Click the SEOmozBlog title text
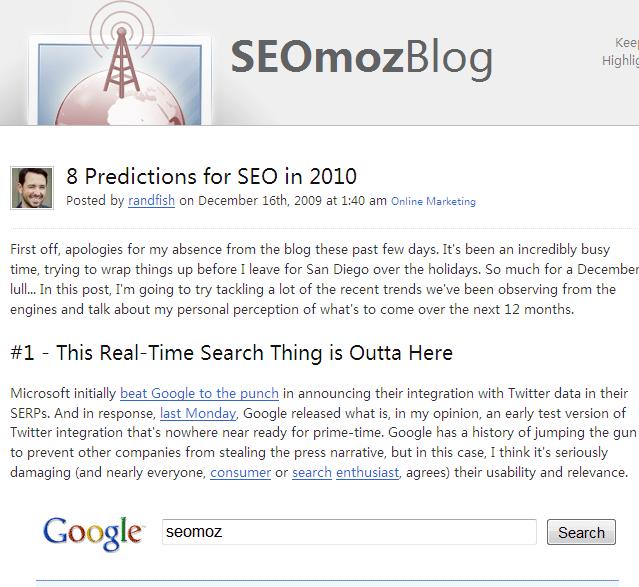639x587 pixels. point(362,58)
